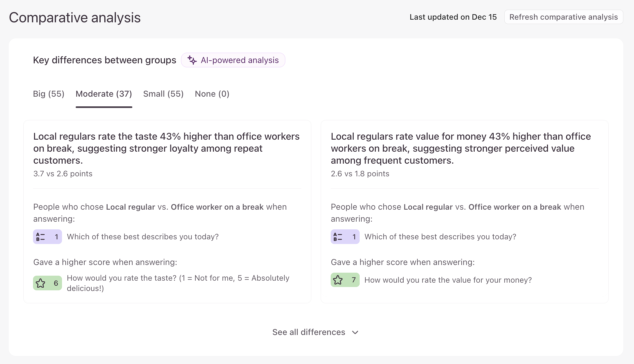
Task: Open the taste rating difference card headline
Action: pos(166,148)
